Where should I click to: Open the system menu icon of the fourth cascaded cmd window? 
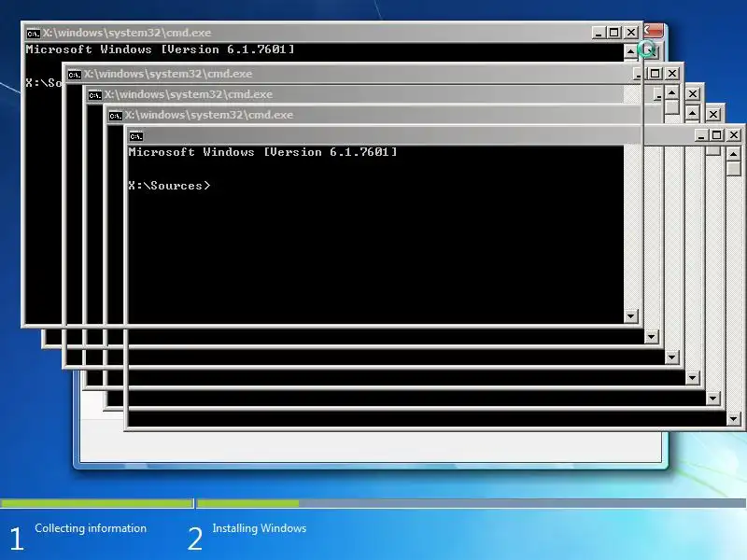(115, 116)
